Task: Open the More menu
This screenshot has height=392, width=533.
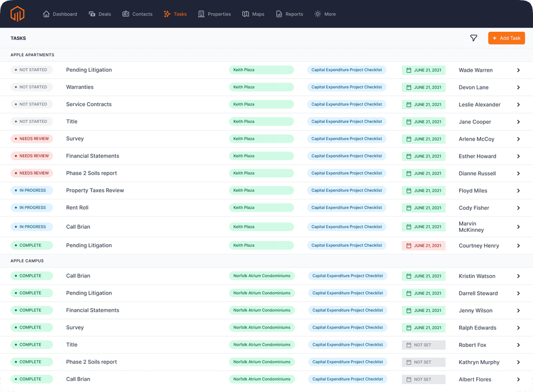Action: 324,14
